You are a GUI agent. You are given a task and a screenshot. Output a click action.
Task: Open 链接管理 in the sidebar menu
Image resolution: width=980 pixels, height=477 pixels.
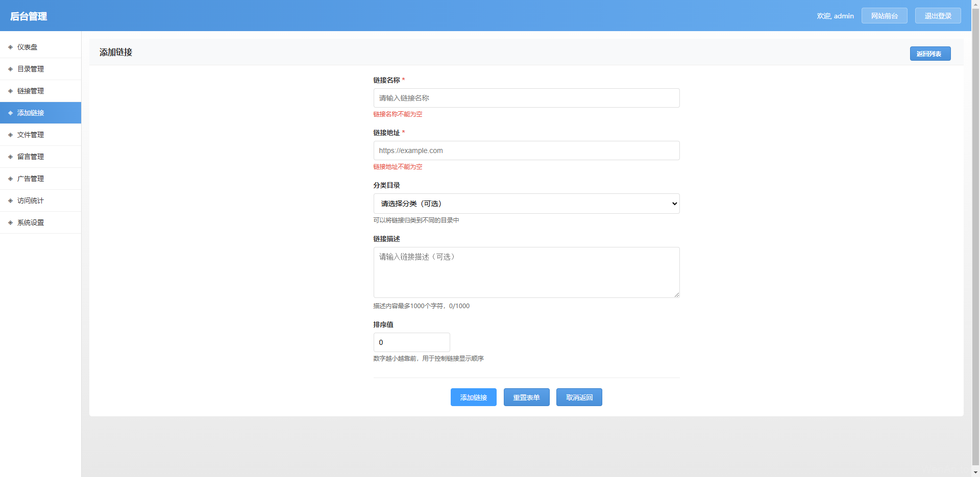click(31, 91)
